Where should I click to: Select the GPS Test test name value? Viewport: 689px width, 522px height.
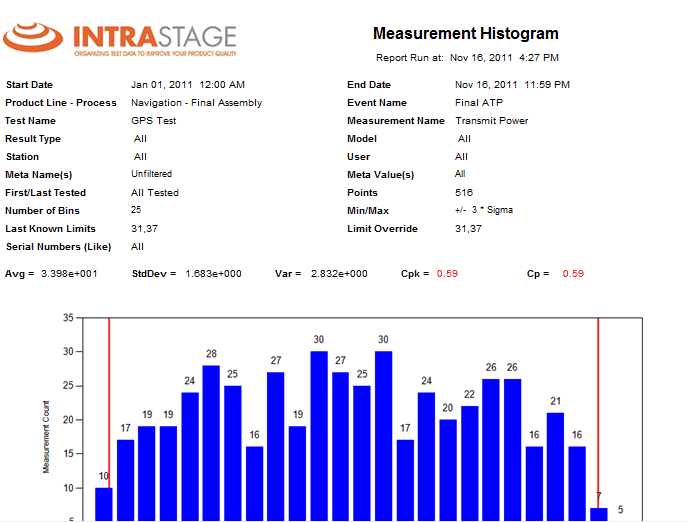tap(153, 121)
